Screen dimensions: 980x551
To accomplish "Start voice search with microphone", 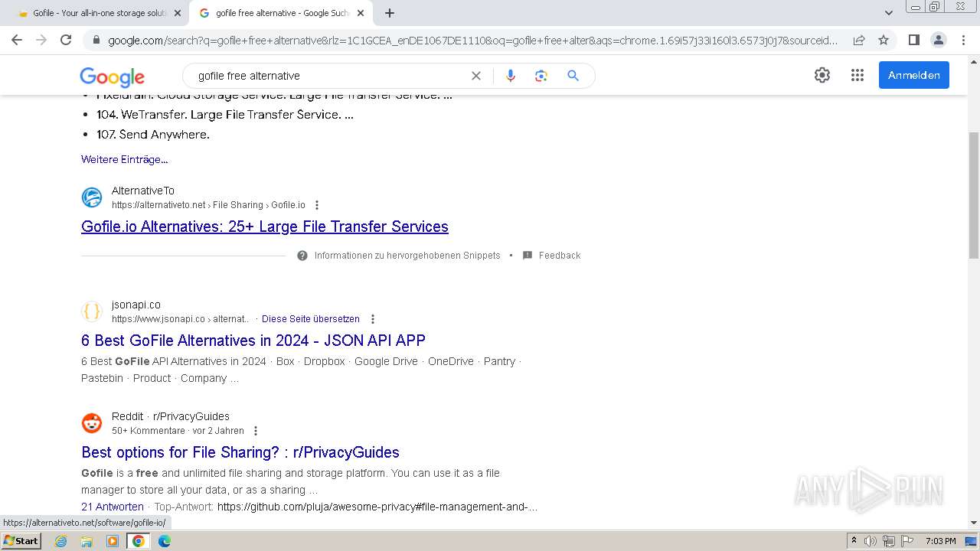I will pos(511,76).
